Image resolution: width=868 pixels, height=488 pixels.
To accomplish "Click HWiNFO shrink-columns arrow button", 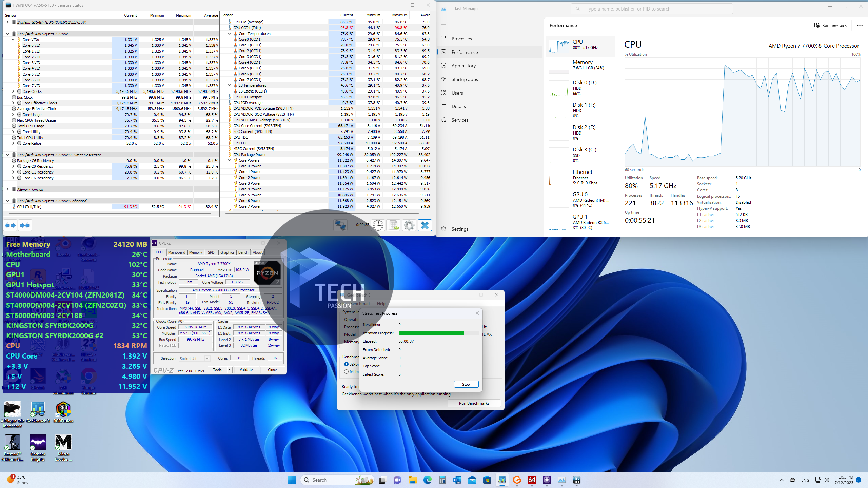I will click(x=25, y=225).
